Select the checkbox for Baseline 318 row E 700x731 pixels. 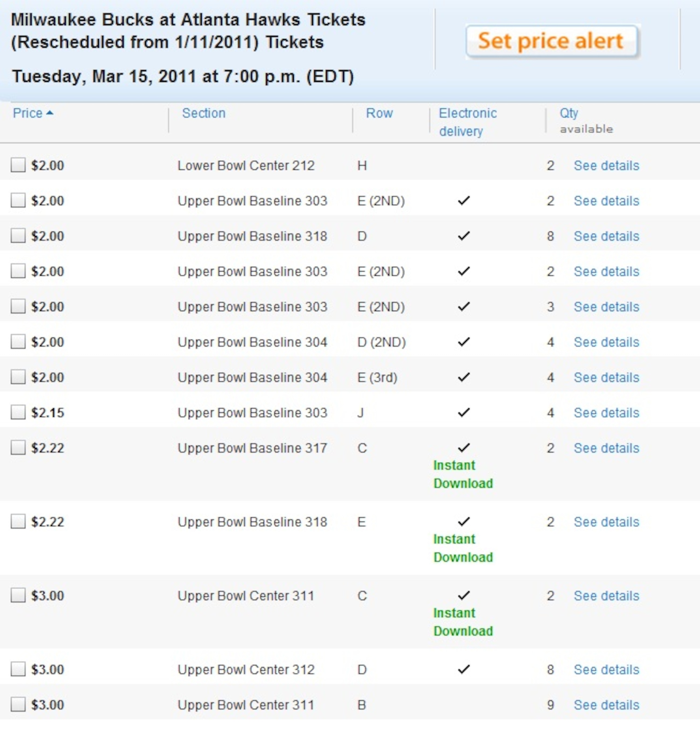pyautogui.click(x=18, y=521)
